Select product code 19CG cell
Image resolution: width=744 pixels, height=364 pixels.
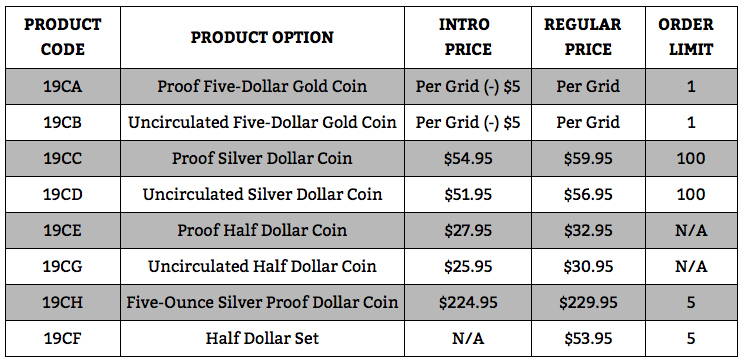point(63,267)
